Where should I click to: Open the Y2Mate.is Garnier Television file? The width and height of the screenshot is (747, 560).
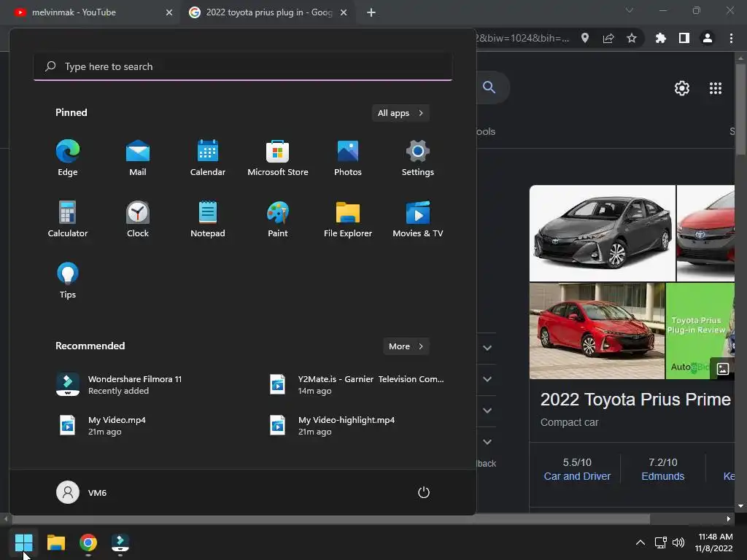pos(357,385)
